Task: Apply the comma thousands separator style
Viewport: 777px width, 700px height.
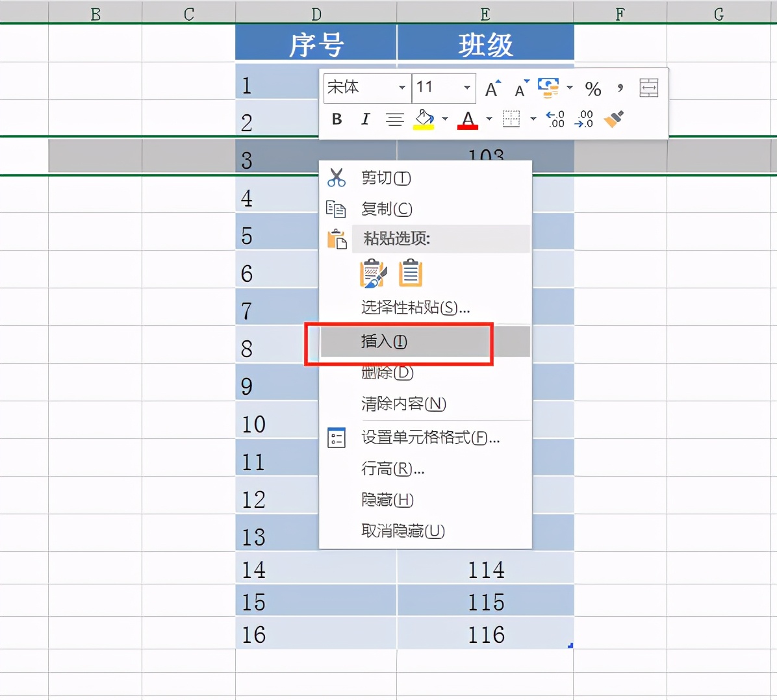Action: (x=618, y=89)
